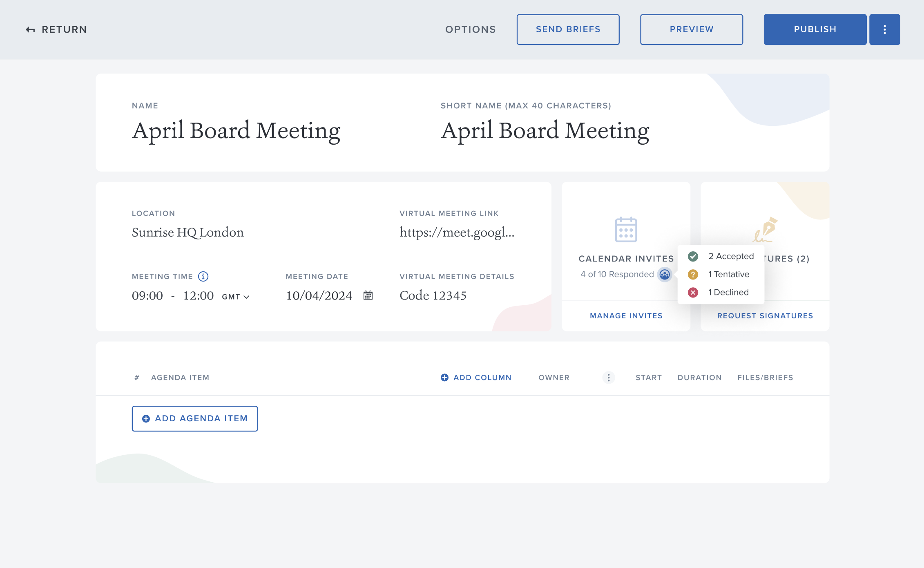
Task: Open the Meeting Date calendar picker icon
Action: [x=368, y=295]
